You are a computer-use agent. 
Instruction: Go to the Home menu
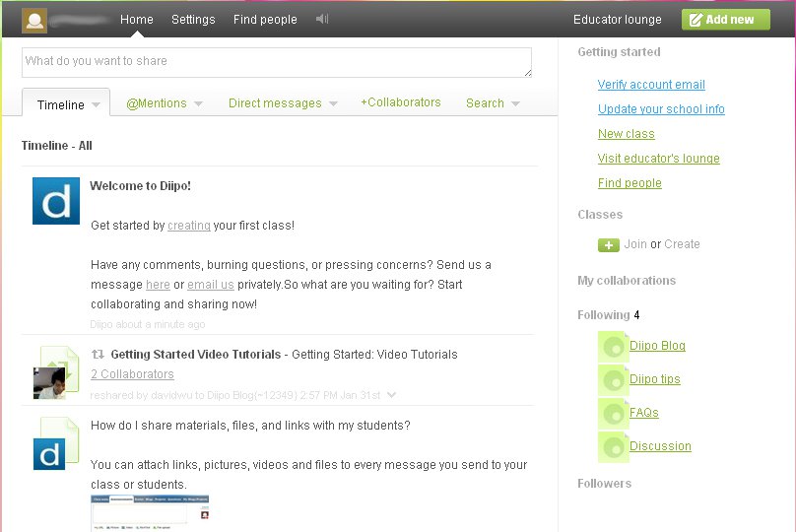[137, 20]
